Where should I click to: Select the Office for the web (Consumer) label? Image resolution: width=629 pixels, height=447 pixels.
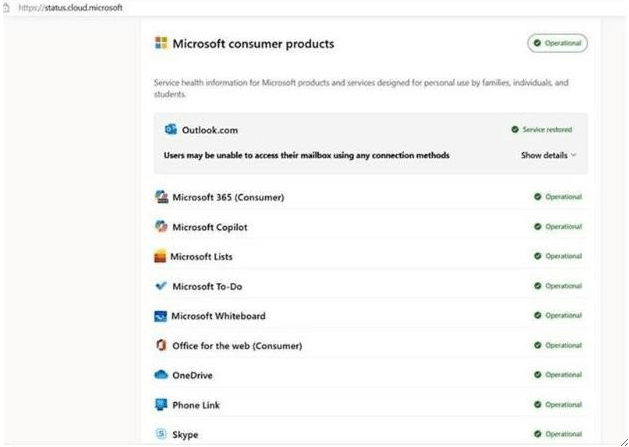pos(237,345)
